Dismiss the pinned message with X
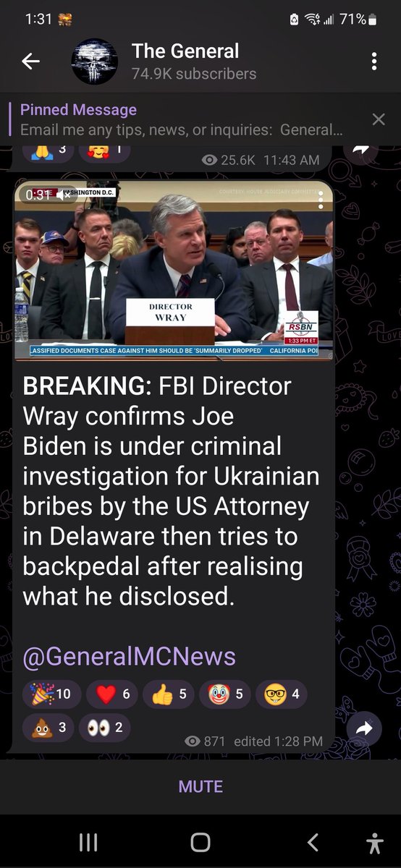This screenshot has width=401, height=868. [x=379, y=119]
